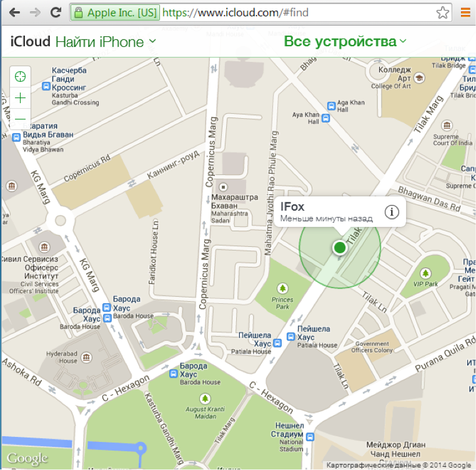Image resolution: width=476 pixels, height=470 pixels.
Task: Click the Google logo on map
Action: click(x=27, y=459)
